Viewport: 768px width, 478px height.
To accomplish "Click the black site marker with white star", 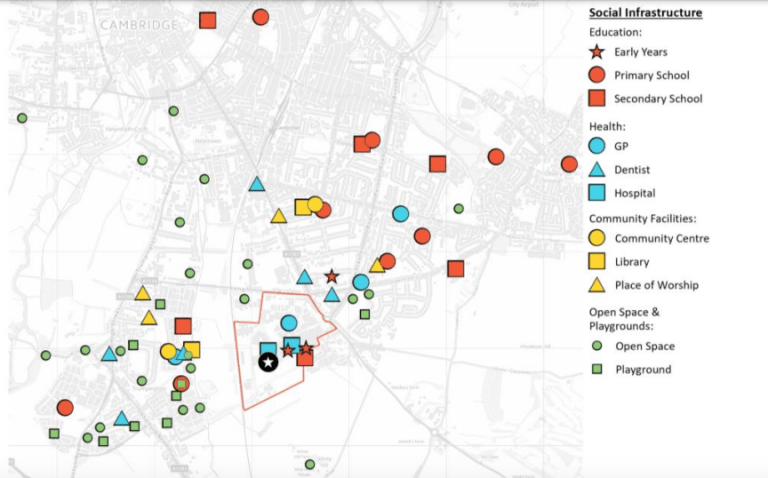I will click(268, 362).
